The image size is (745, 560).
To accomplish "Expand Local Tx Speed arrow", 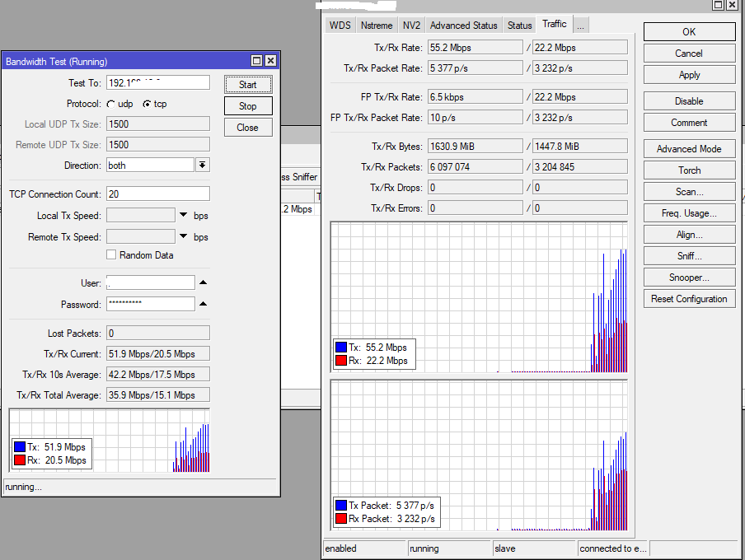I will pyautogui.click(x=183, y=215).
